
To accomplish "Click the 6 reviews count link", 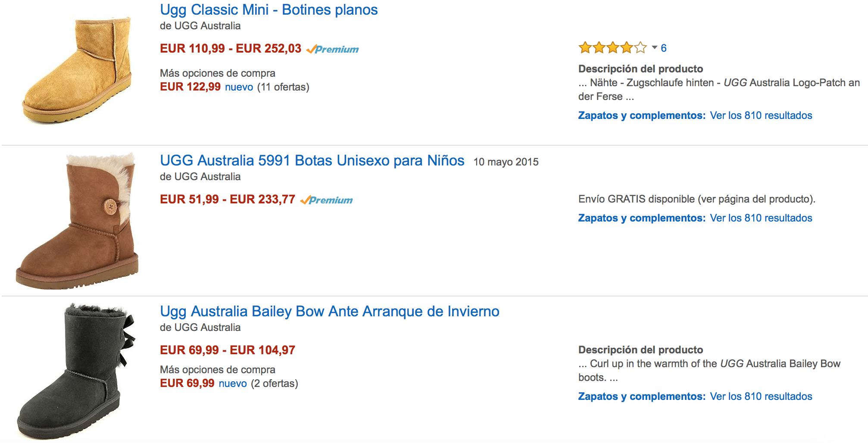I will click(x=664, y=48).
